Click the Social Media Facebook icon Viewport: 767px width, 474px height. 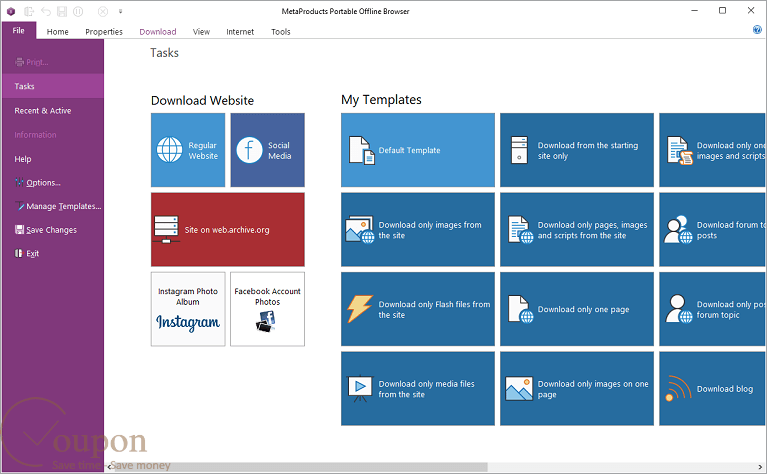click(249, 150)
